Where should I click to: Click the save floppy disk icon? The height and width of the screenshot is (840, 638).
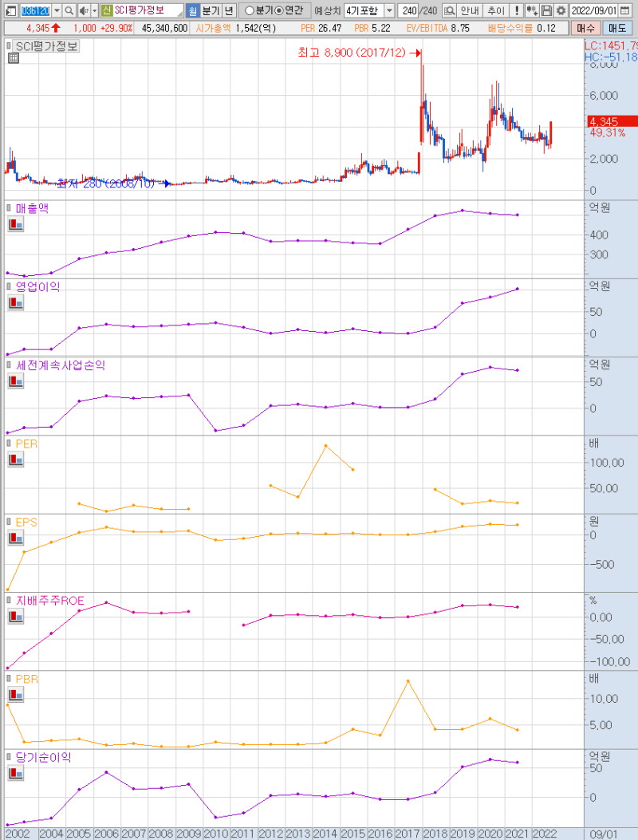coord(545,10)
